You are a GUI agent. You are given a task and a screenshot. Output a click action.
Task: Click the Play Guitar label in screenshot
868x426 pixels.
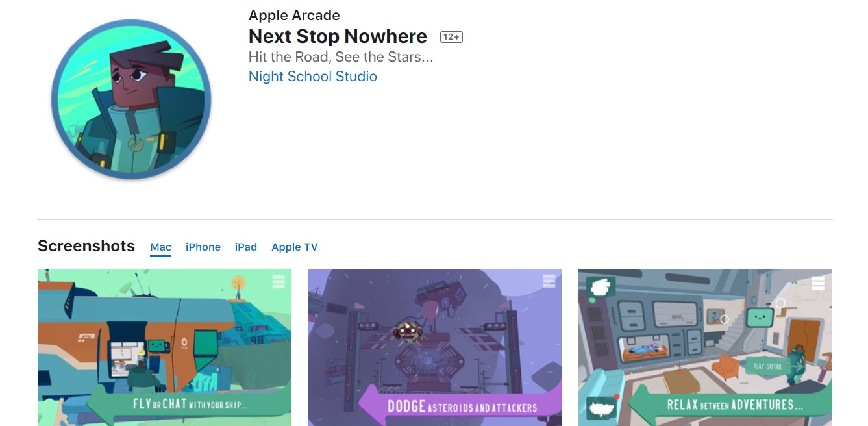coord(768,366)
